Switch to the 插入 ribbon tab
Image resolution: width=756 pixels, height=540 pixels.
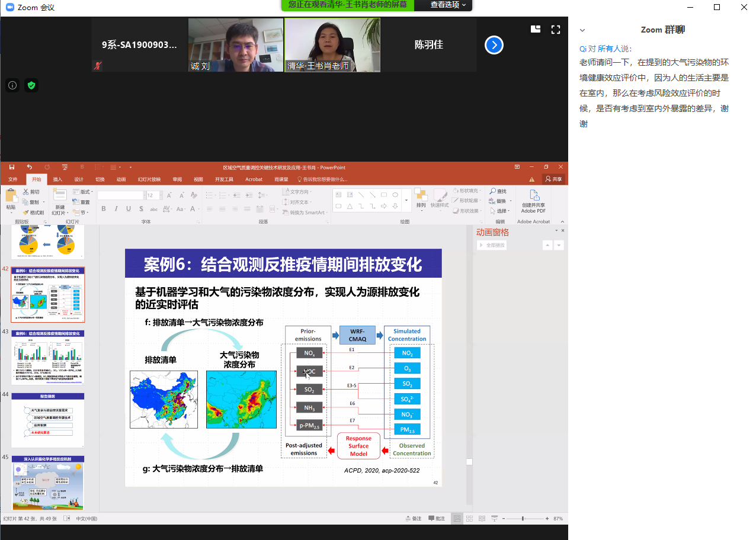57,179
